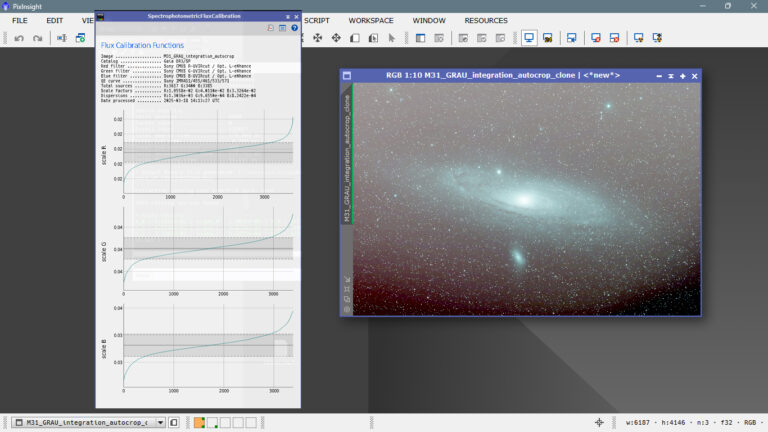Click the blue side-panel window layout icon
Viewport: 768px width, 432px height.
(x=420, y=38)
